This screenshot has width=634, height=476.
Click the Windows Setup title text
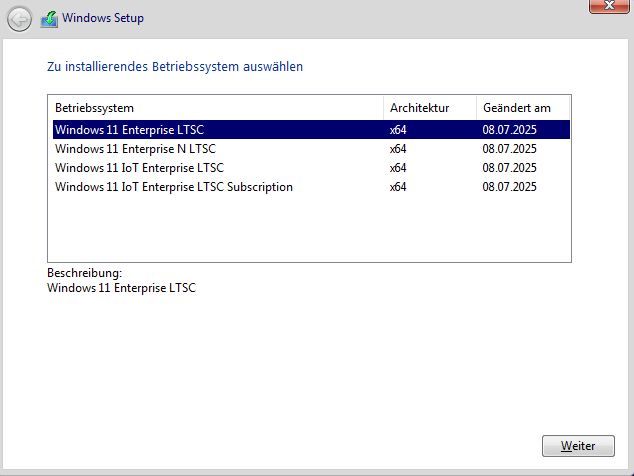103,18
